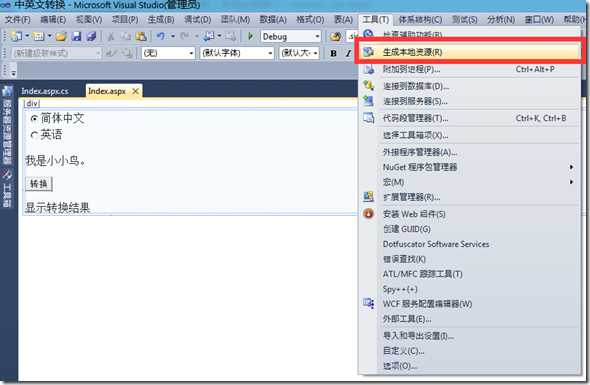Choose 安装 Web 组件(S) menu item
This screenshot has height=385, width=590.
click(x=470, y=214)
